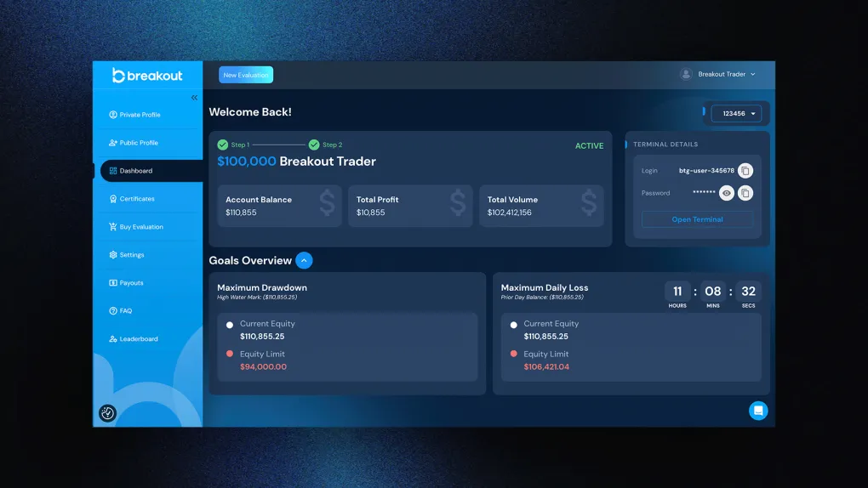Click the Prior Day Balance note
This screenshot has width=868, height=488.
[x=542, y=297]
